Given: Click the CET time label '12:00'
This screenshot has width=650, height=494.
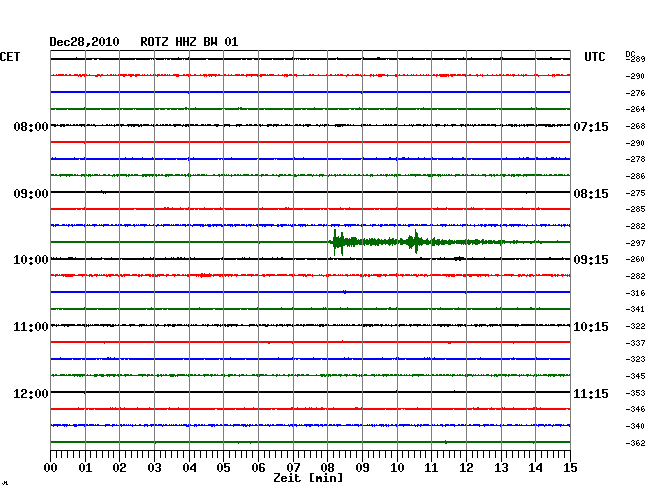Looking at the screenshot, I should coord(31,394).
